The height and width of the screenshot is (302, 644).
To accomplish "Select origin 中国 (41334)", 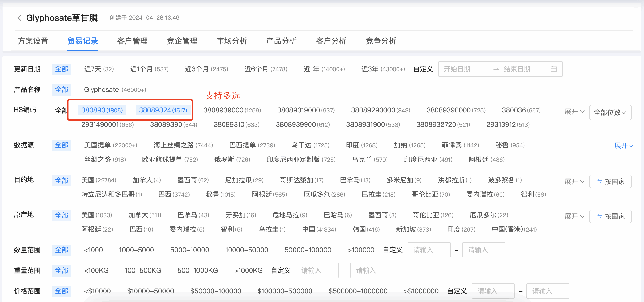I will tap(319, 229).
